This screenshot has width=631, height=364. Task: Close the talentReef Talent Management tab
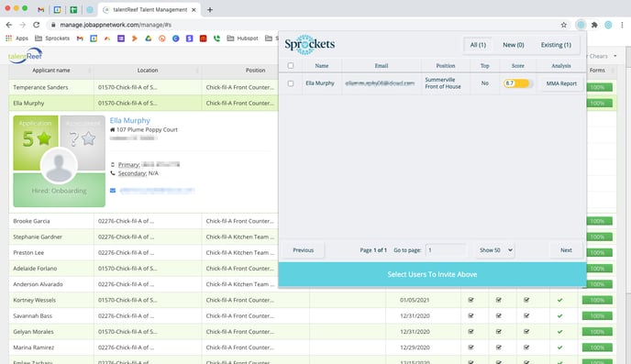[194, 10]
